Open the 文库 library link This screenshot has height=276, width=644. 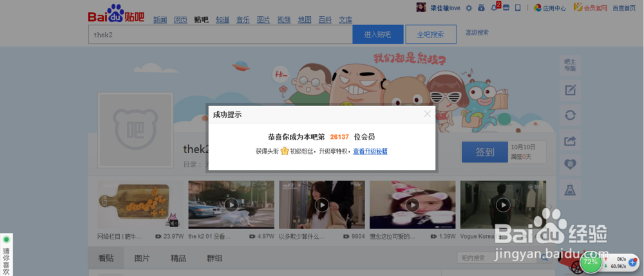pos(345,20)
